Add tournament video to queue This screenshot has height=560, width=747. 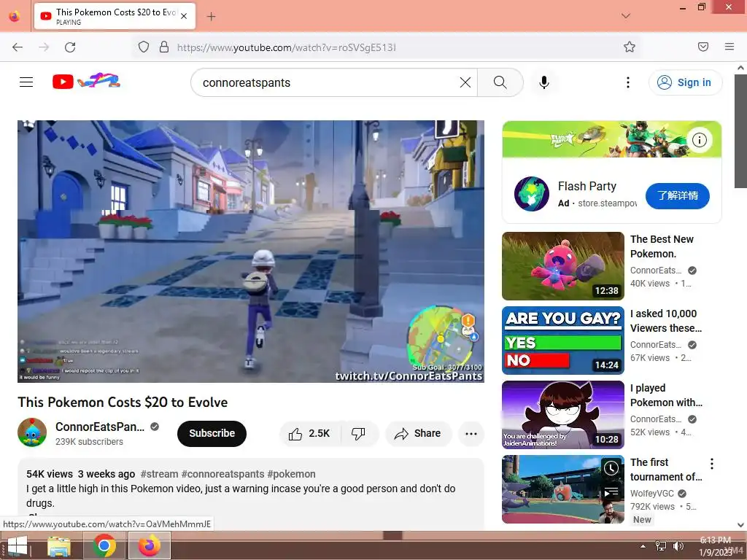point(611,491)
